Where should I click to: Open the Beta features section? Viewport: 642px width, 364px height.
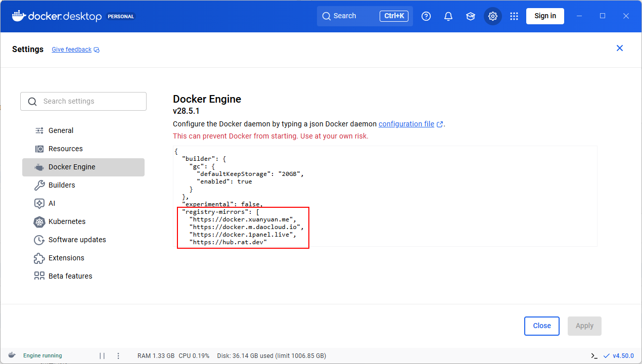[x=83, y=276]
